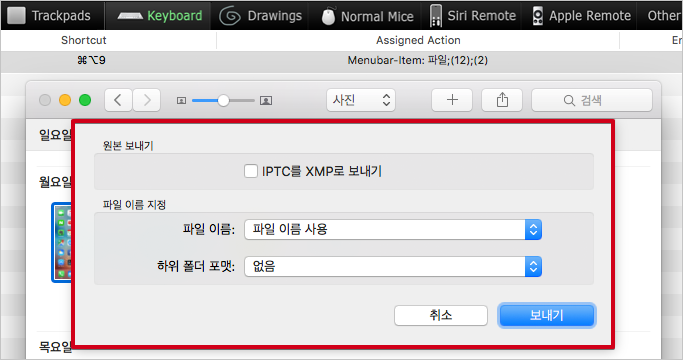Click the large thumbnail size icon
This screenshot has height=360, width=683.
pyautogui.click(x=266, y=101)
